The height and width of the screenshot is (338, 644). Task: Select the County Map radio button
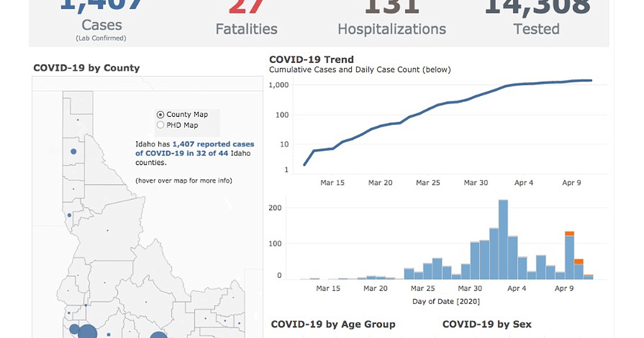pos(160,114)
